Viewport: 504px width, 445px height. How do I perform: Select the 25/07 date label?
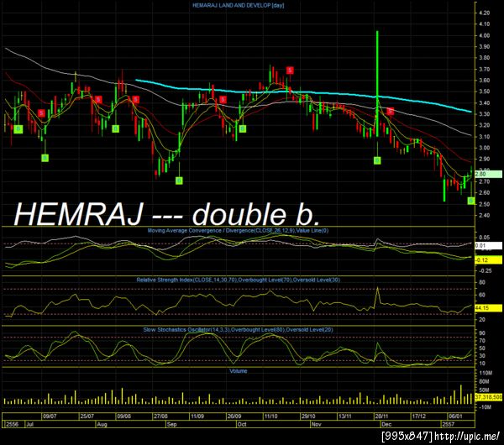pos(87,416)
